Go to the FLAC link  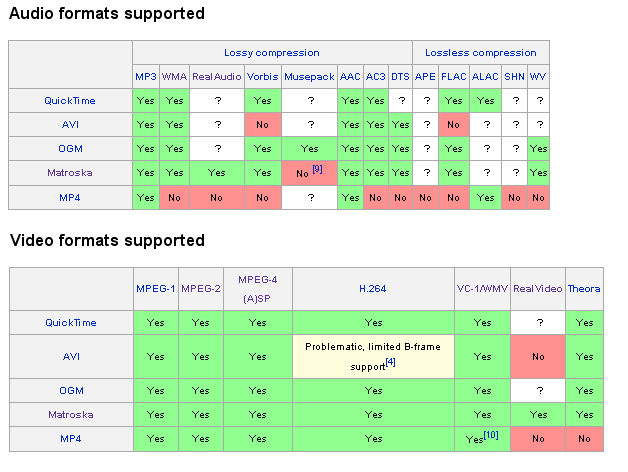[x=454, y=77]
